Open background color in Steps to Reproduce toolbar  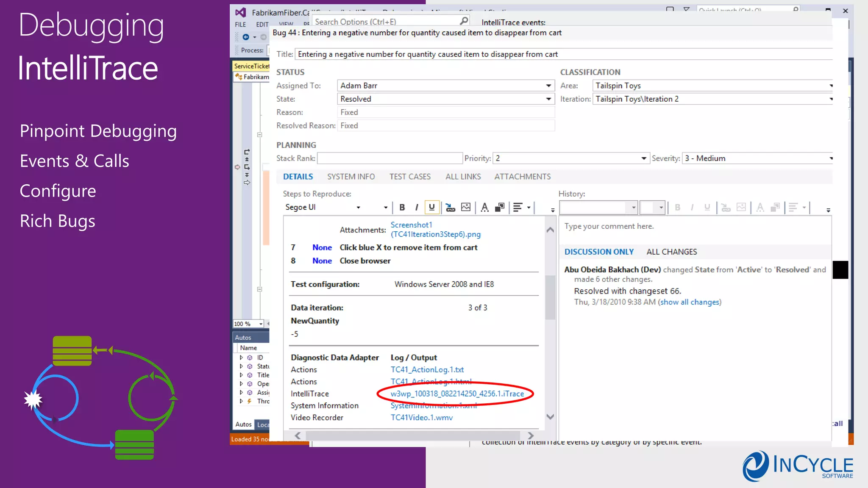click(x=500, y=207)
